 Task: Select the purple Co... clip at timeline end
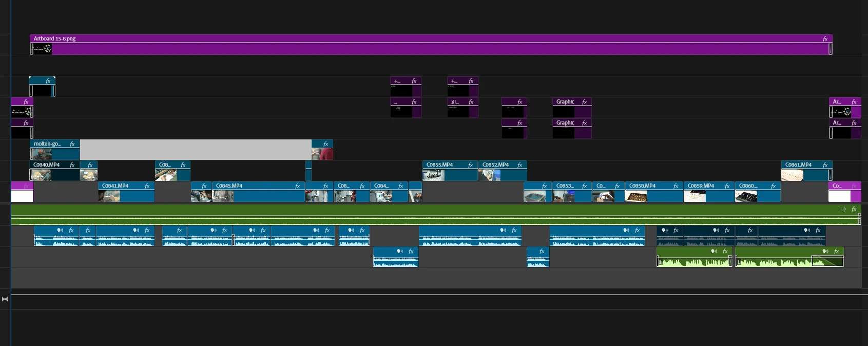[845, 192]
